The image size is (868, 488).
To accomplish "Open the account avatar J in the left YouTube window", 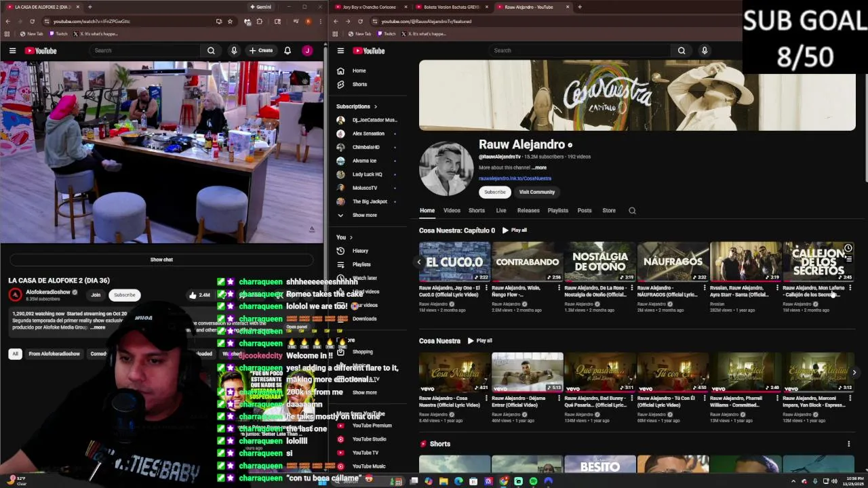I will [307, 51].
